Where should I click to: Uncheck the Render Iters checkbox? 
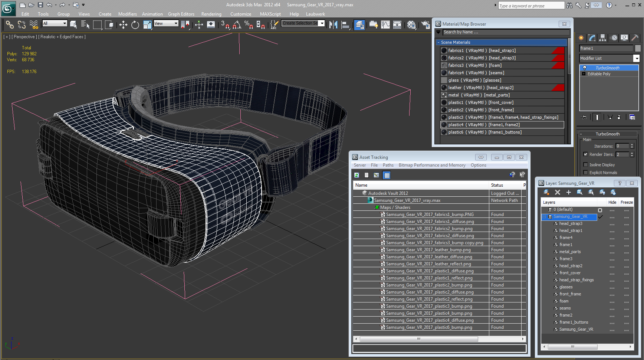pyautogui.click(x=585, y=154)
